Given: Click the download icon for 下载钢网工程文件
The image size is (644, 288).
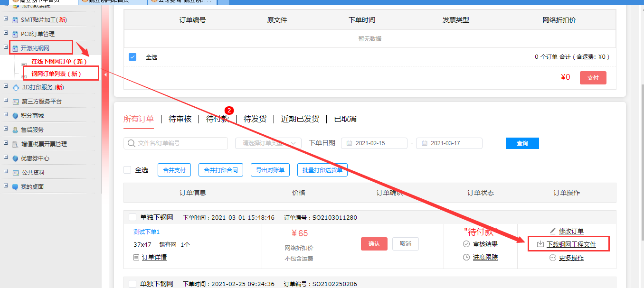Looking at the screenshot, I should pos(540,244).
